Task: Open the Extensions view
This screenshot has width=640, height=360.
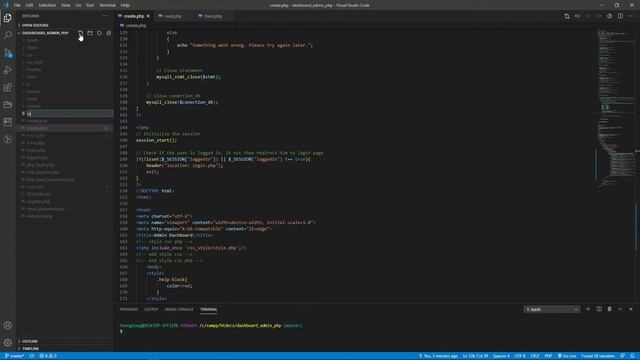Action: coord(8,87)
